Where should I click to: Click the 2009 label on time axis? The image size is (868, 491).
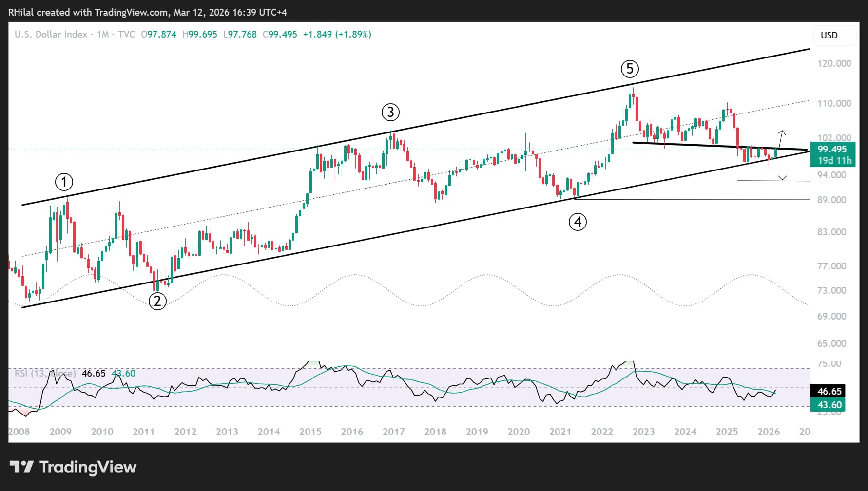click(x=60, y=432)
